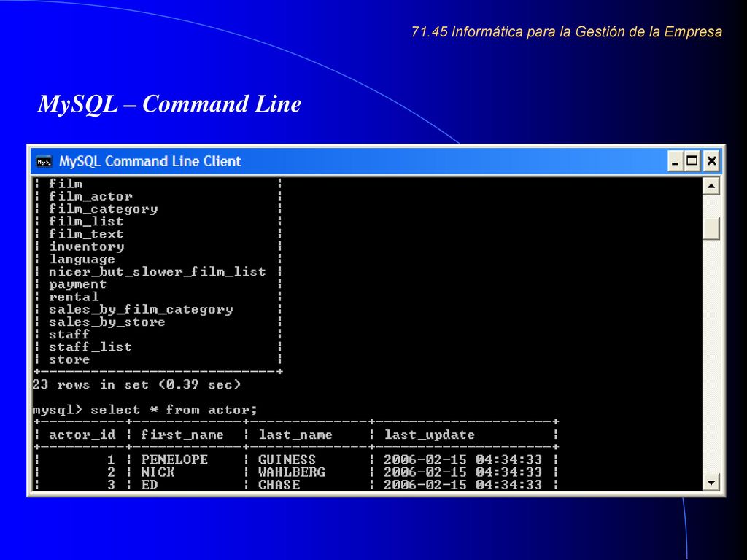Click the 'sales_by_film_category' entry
Viewport: 747px width, 560px height.
click(141, 309)
